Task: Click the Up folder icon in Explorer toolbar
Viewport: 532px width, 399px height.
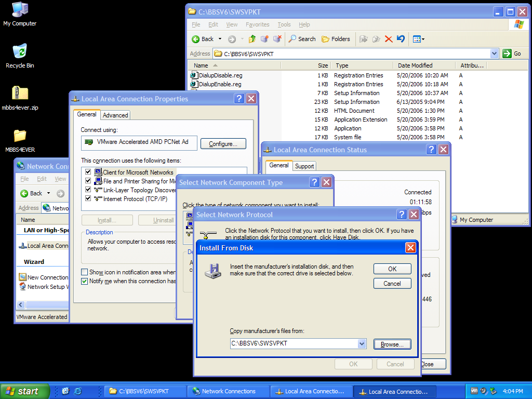Action: [x=252, y=39]
